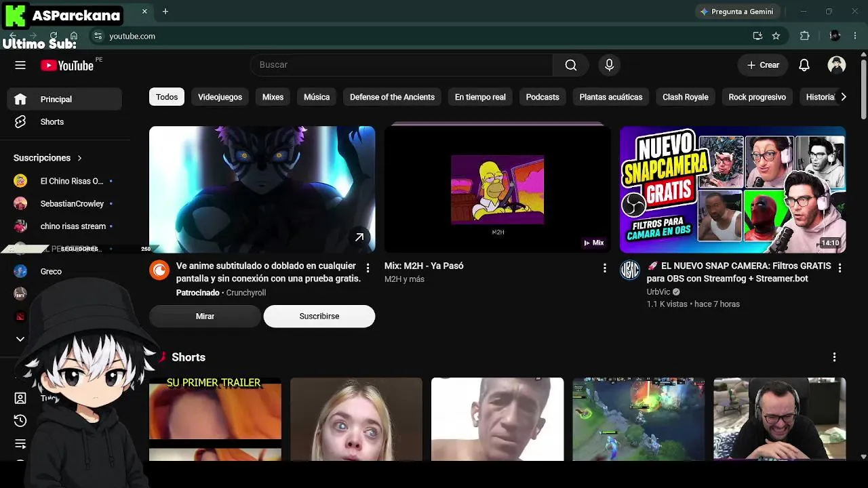Go to Principal in the sidebar

point(64,99)
